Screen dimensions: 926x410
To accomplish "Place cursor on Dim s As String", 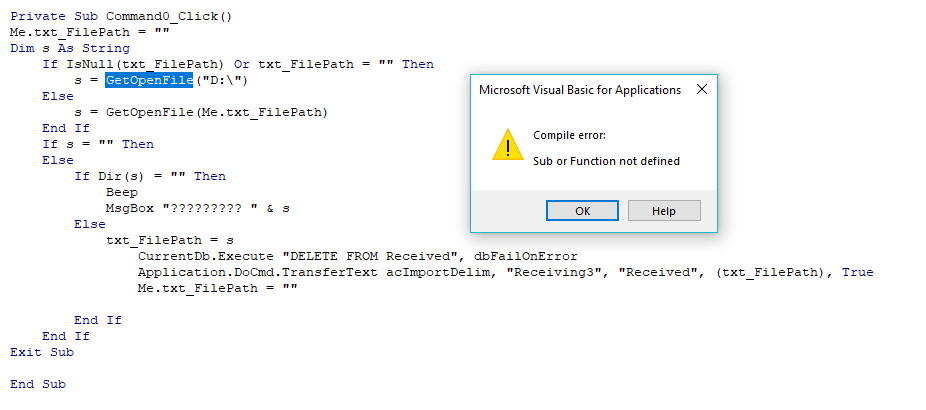I will tap(70, 48).
